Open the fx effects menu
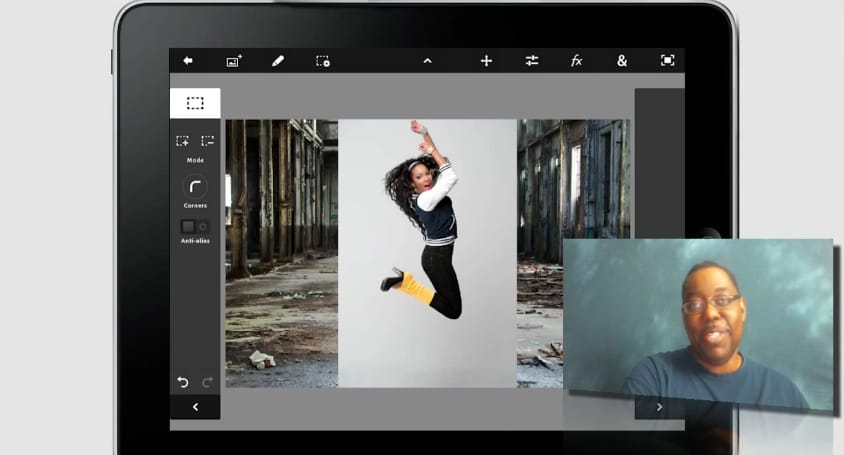 (576, 61)
